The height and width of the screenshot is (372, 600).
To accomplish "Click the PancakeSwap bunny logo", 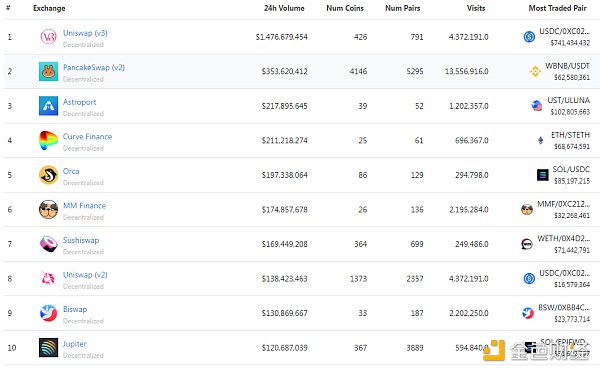I will click(x=49, y=71).
